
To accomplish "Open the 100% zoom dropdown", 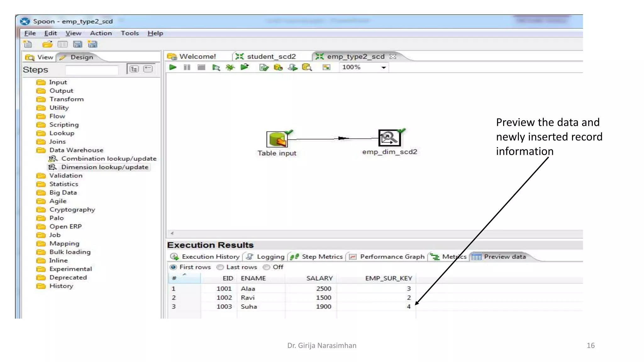I will tap(383, 68).
